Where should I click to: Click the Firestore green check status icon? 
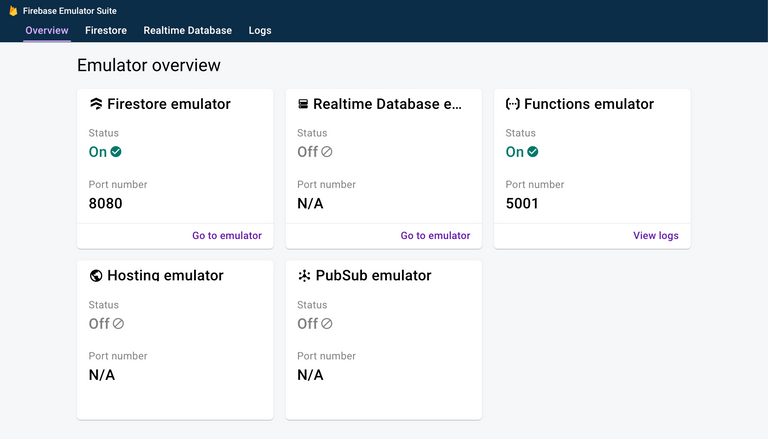[x=116, y=152]
